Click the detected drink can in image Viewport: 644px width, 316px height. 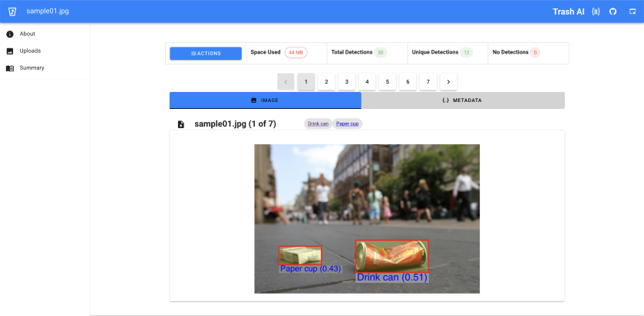tap(391, 255)
